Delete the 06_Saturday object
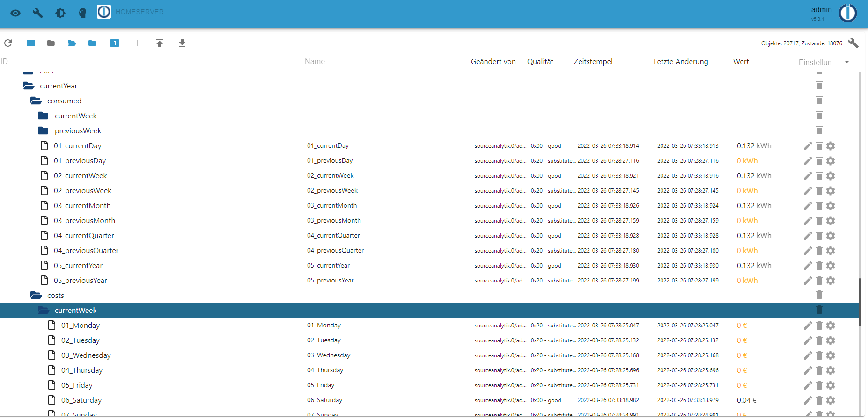The height and width of the screenshot is (420, 868). (819, 400)
